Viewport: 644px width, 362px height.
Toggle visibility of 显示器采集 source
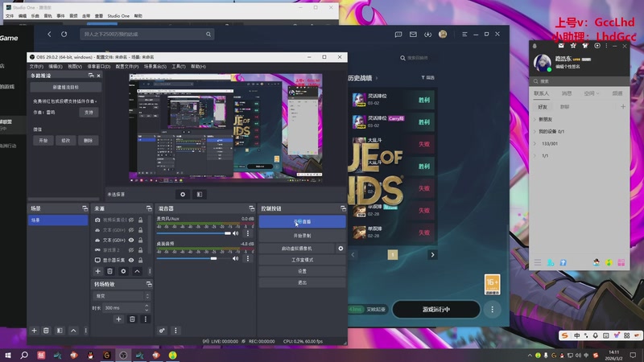tap(131, 260)
